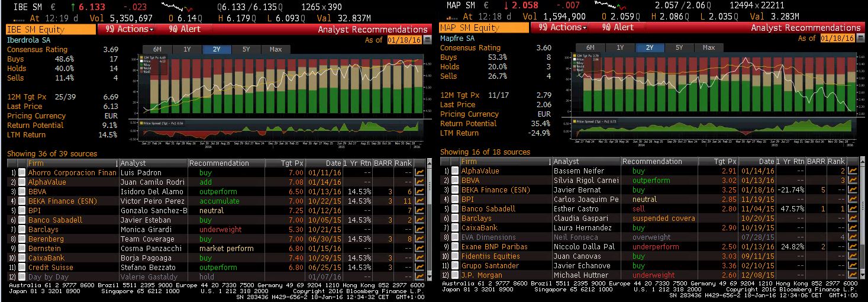Click scroll-up arrow of MAP sources list
The height and width of the screenshot is (302, 868).
pyautogui.click(x=863, y=160)
